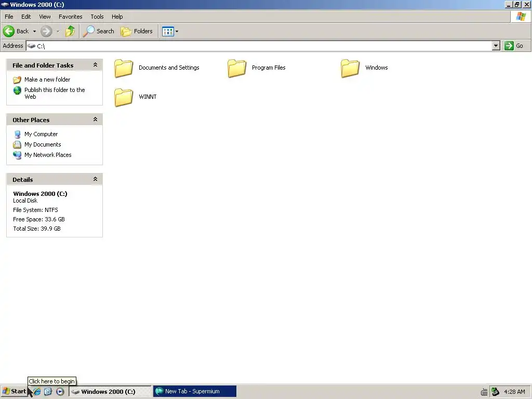Go to My Network Places link
This screenshot has width=532, height=399.
48,155
